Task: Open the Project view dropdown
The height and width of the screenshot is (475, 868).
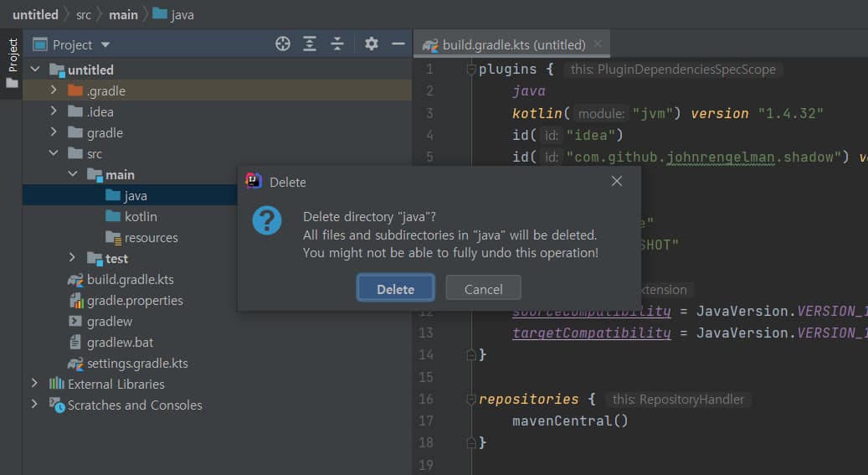Action: [105, 44]
